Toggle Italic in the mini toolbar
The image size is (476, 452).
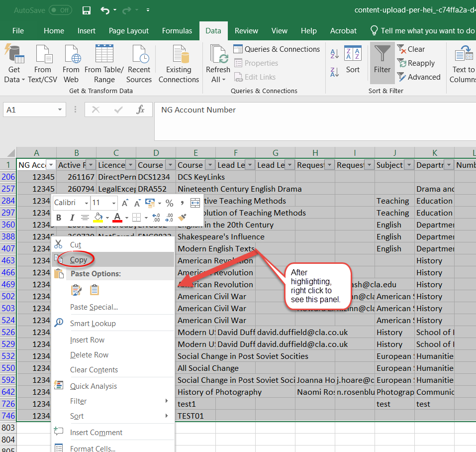(x=72, y=218)
